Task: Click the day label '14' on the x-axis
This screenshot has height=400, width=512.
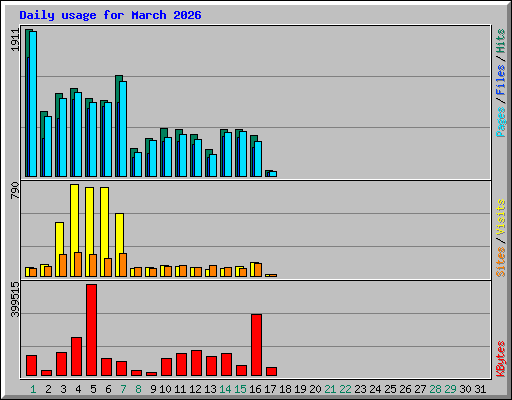Action: tap(225, 389)
